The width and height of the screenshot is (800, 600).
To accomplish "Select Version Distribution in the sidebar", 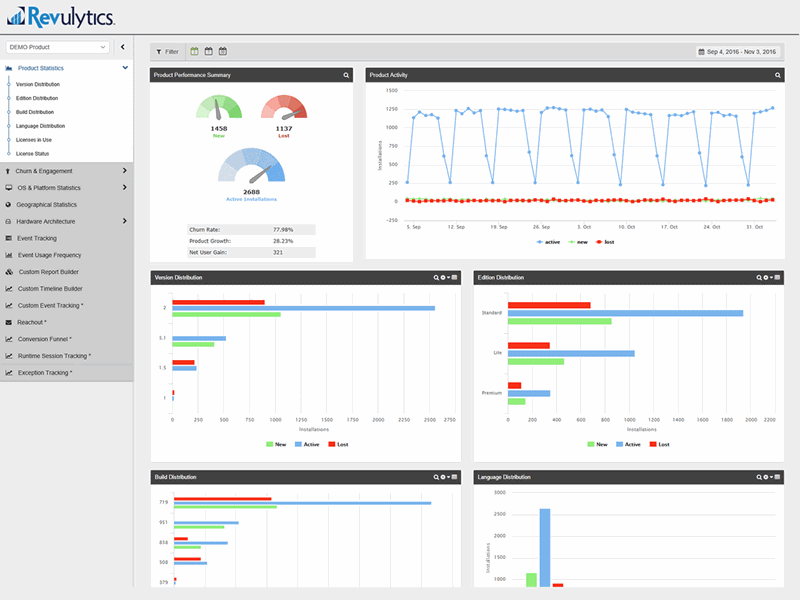I will click(38, 84).
